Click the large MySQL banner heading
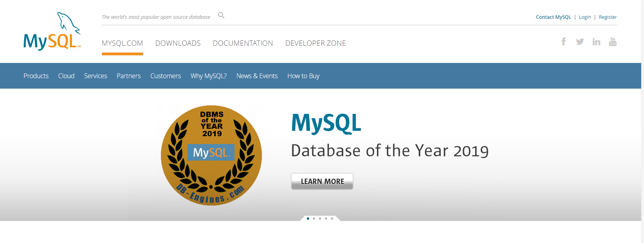644x243 pixels. click(x=326, y=123)
